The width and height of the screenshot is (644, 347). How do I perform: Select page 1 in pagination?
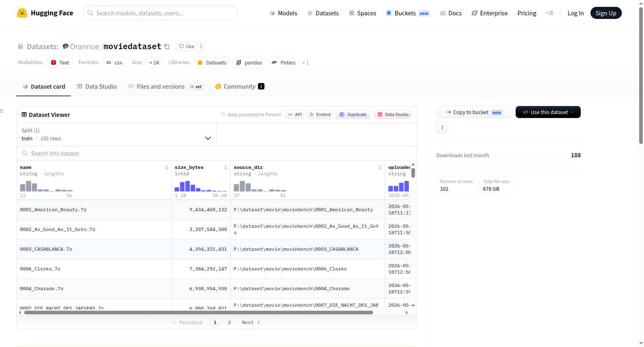click(x=215, y=322)
